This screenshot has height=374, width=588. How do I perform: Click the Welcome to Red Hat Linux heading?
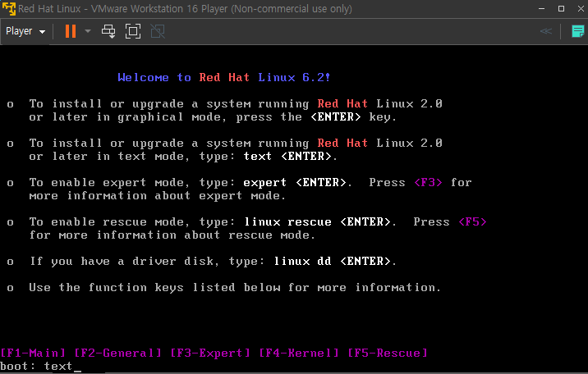pos(224,77)
